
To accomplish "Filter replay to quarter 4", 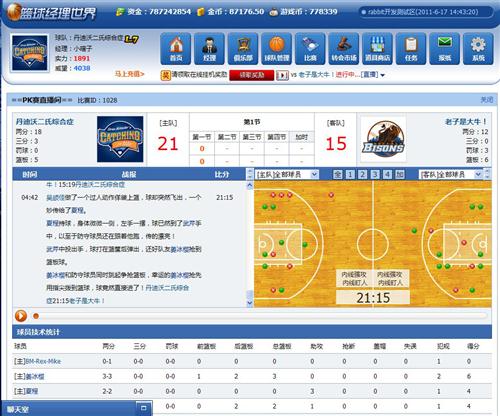I will click(387, 174).
